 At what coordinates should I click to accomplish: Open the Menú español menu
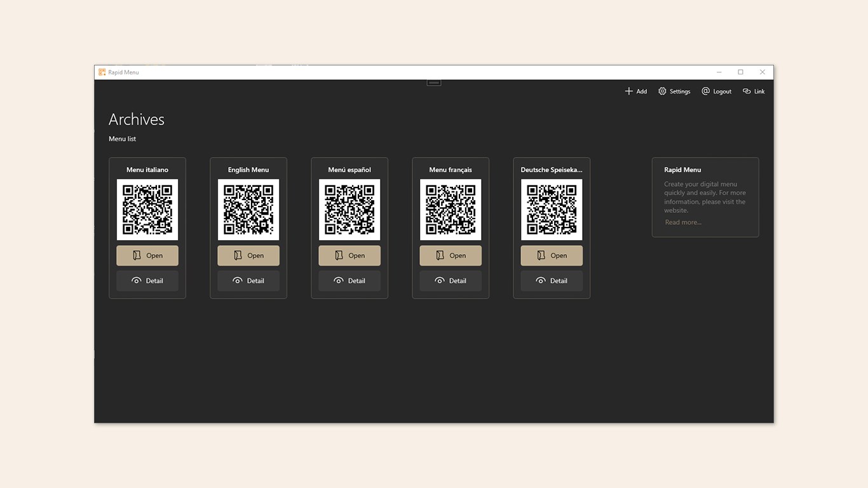pos(349,255)
